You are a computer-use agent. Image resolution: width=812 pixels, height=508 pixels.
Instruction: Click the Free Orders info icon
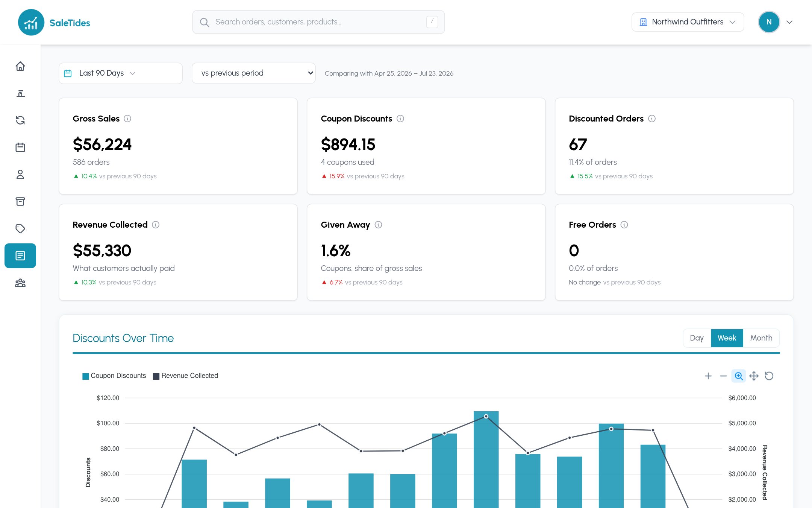click(x=624, y=225)
